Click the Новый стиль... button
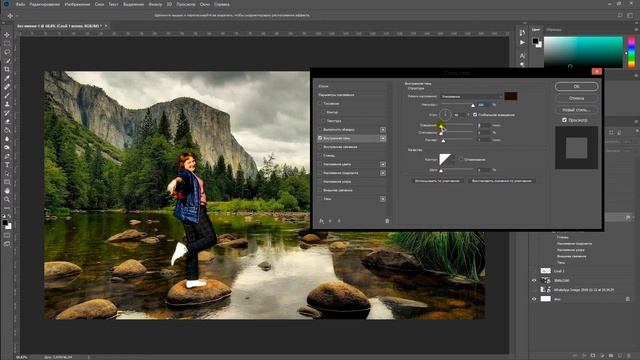 tap(576, 110)
